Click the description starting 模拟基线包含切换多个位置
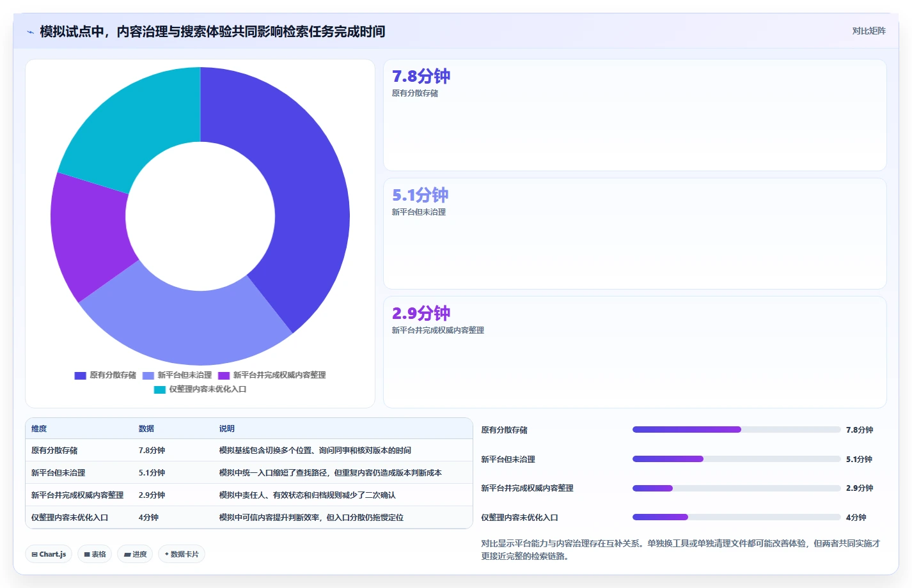Screen dimensions: 912x588 click(315, 451)
